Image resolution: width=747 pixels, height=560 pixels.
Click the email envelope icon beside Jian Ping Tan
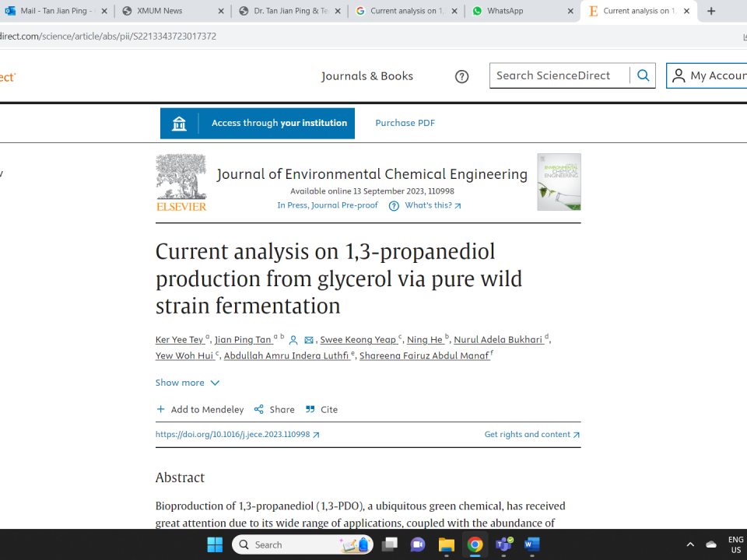coord(309,340)
